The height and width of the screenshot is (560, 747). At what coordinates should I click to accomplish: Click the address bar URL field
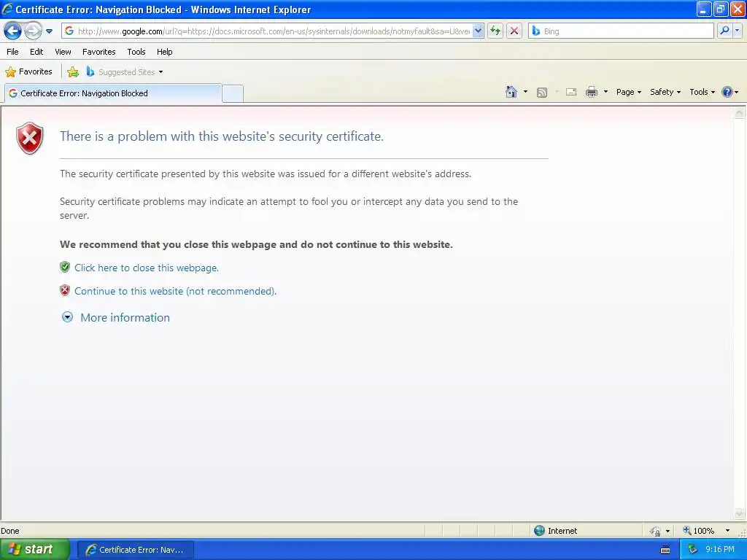coord(274,31)
